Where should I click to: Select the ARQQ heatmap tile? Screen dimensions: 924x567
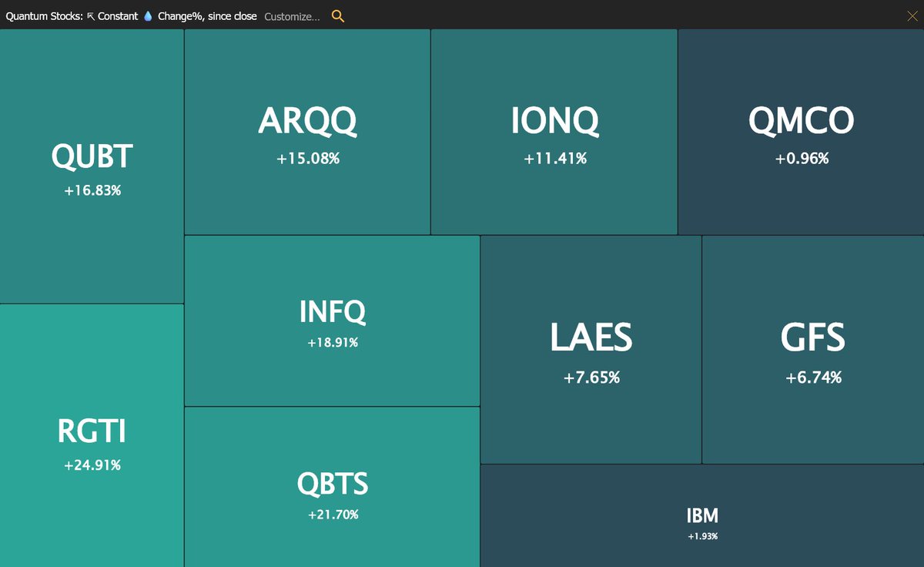click(x=307, y=132)
